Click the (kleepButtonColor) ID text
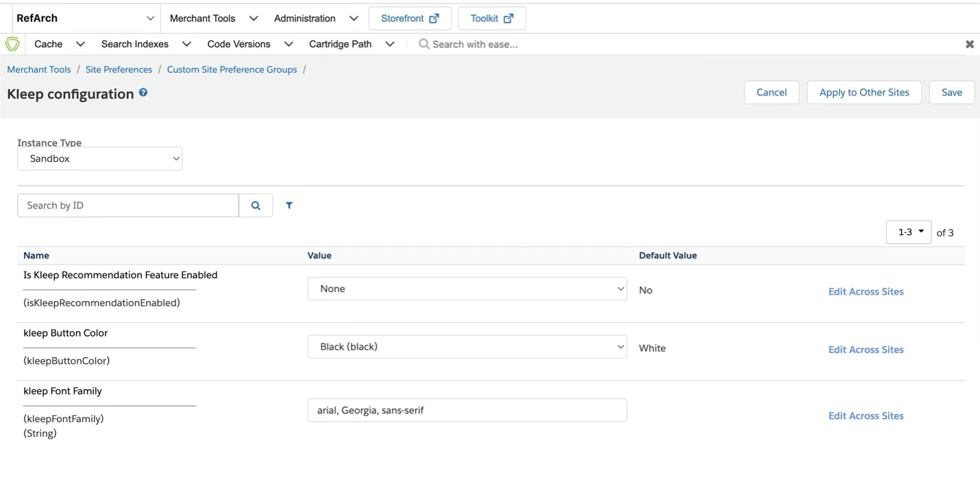This screenshot has height=477, width=980. [x=67, y=361]
